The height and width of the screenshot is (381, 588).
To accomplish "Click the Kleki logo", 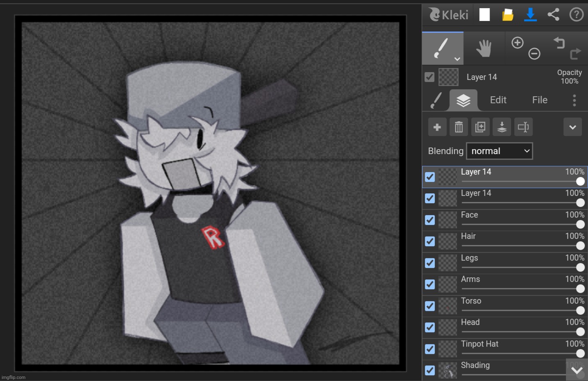I will [x=448, y=15].
